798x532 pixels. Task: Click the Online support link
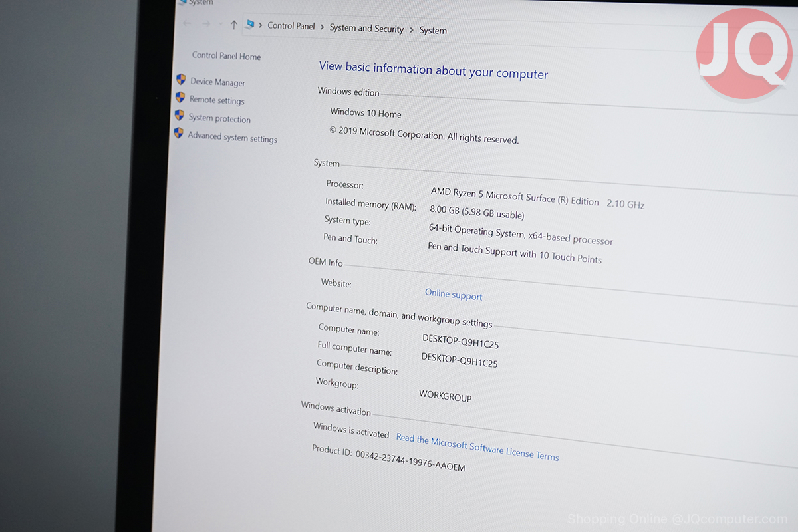[x=454, y=295]
